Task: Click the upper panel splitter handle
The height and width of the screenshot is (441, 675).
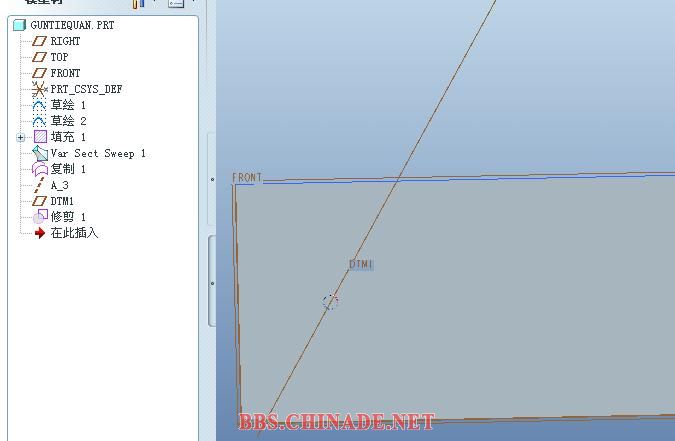Action: click(212, 179)
